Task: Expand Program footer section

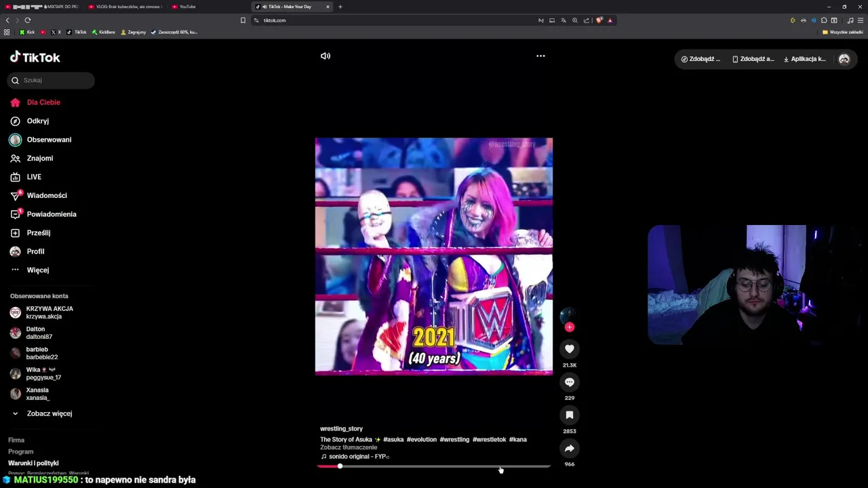Action: click(x=20, y=451)
